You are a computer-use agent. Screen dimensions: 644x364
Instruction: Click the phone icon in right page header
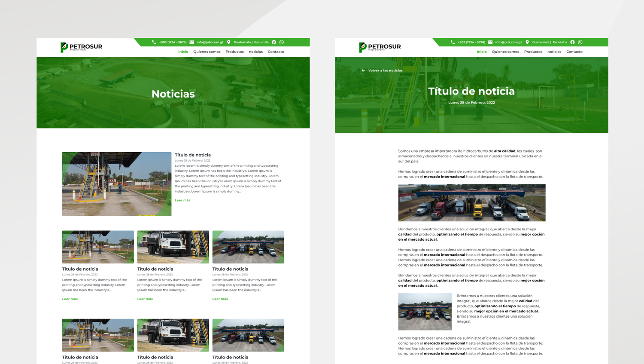[453, 42]
